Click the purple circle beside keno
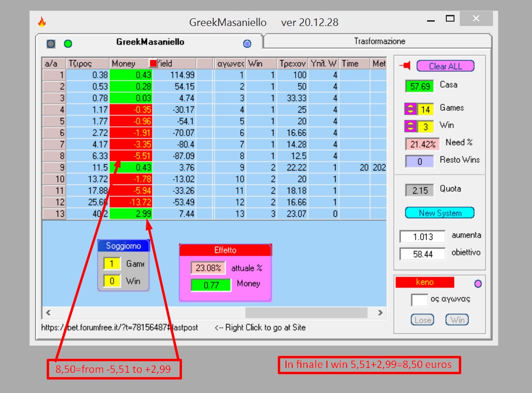 (x=478, y=284)
